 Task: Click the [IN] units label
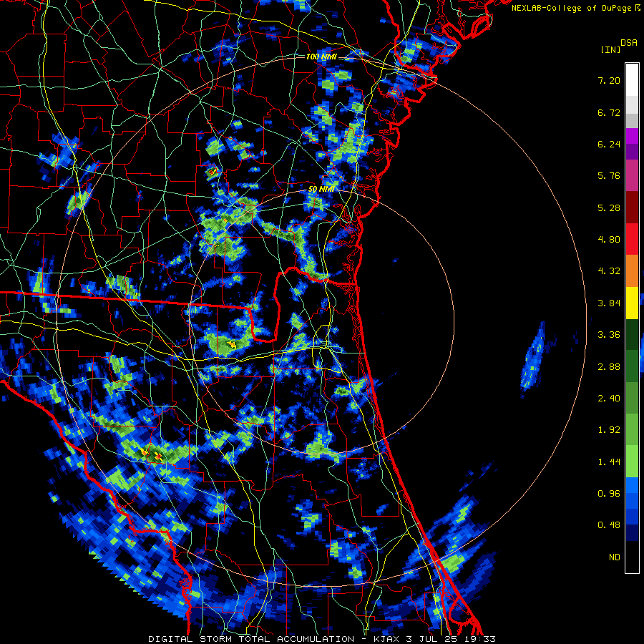610,49
